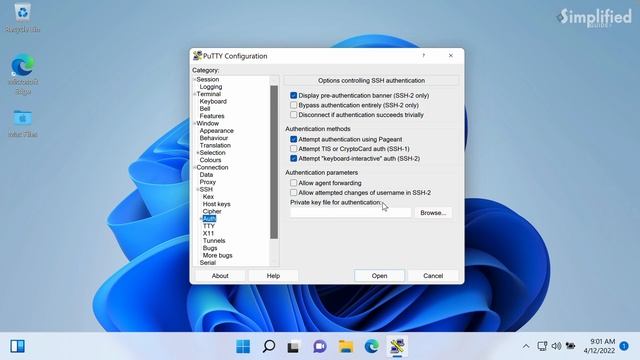Toggle keyboard-interactive auth checkbox
The width and height of the screenshot is (640, 360).
click(293, 158)
